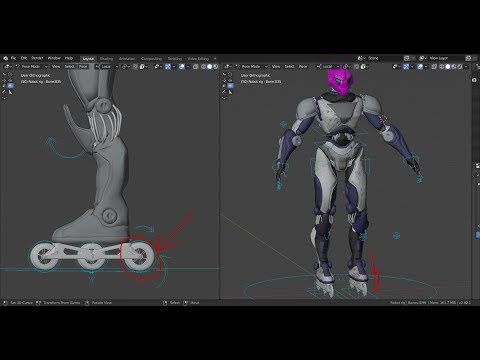Click 'User Orthographic' label in right viewport
480x360 pixels.
click(255, 75)
